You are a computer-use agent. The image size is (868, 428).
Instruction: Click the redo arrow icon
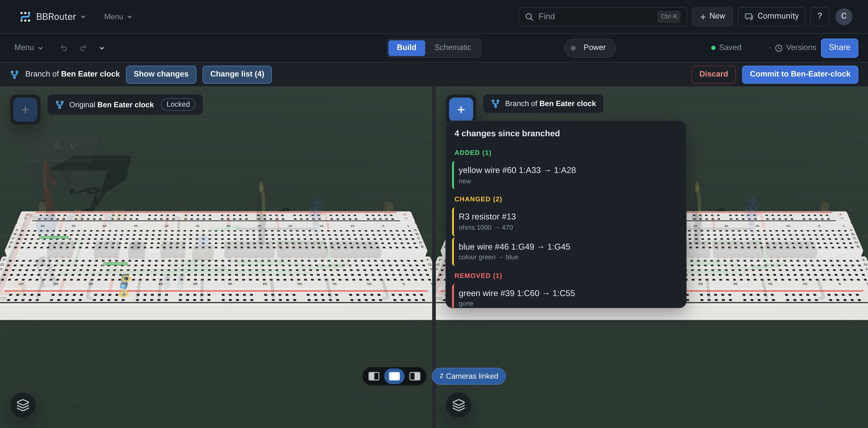point(83,48)
